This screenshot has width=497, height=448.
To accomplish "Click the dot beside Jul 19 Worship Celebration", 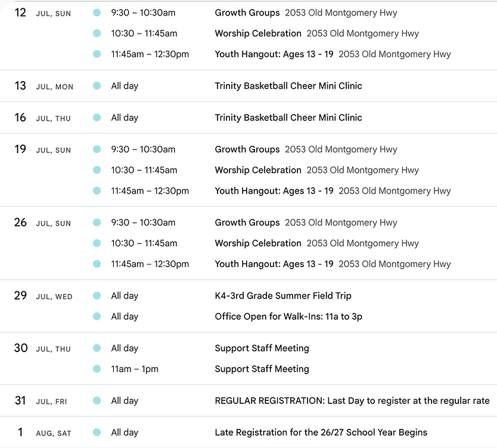I will [97, 170].
